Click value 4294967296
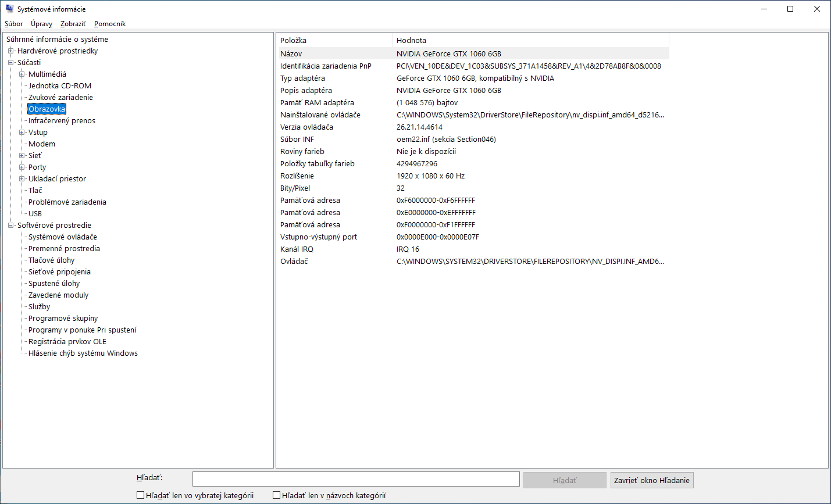Image resolution: width=831 pixels, height=504 pixels. [417, 163]
